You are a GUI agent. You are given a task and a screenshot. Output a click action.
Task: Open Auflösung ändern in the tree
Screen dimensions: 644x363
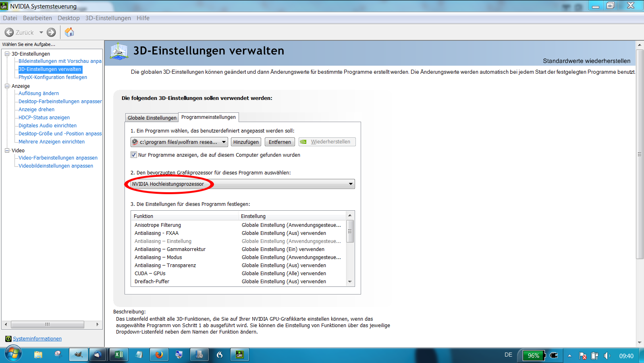(x=39, y=93)
